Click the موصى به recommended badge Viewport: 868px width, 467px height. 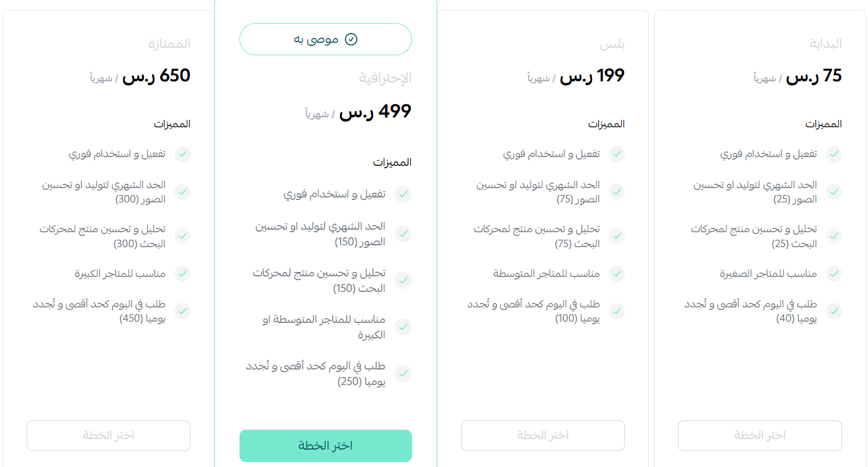[325, 39]
